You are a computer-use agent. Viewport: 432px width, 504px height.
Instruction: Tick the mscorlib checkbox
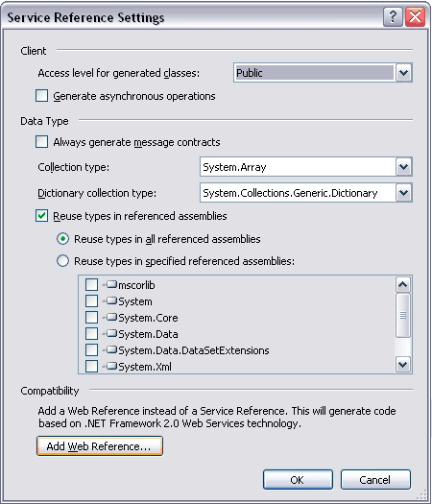(91, 284)
